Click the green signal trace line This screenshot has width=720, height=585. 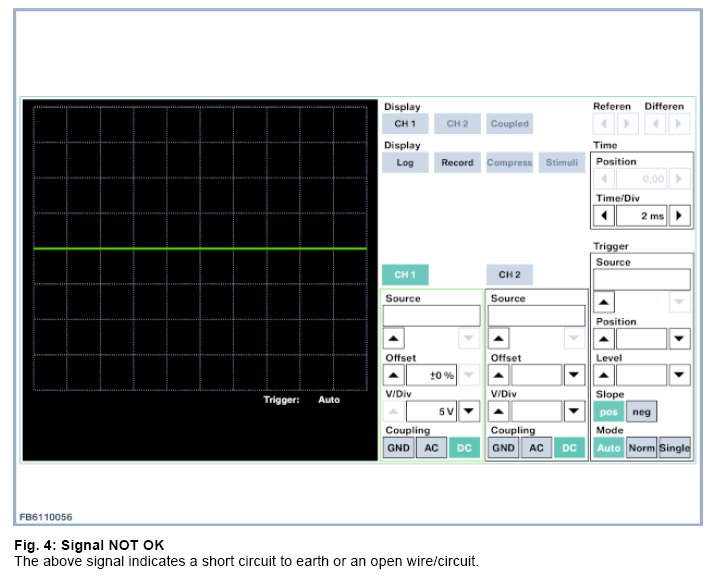200,248
